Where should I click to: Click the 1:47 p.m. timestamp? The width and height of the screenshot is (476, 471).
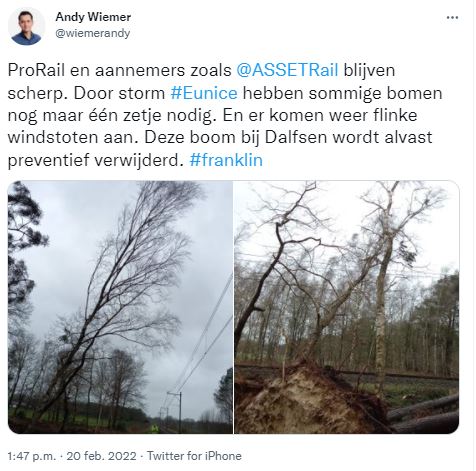click(32, 456)
